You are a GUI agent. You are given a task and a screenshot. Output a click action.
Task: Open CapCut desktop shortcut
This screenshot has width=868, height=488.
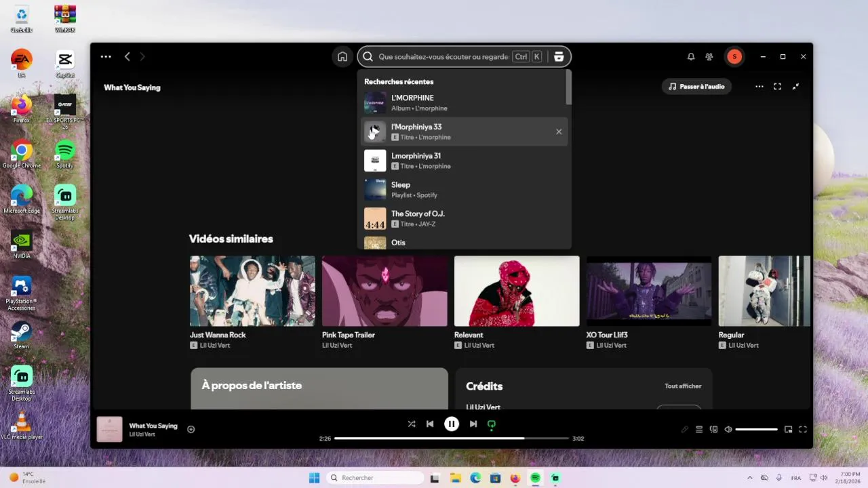(65, 64)
